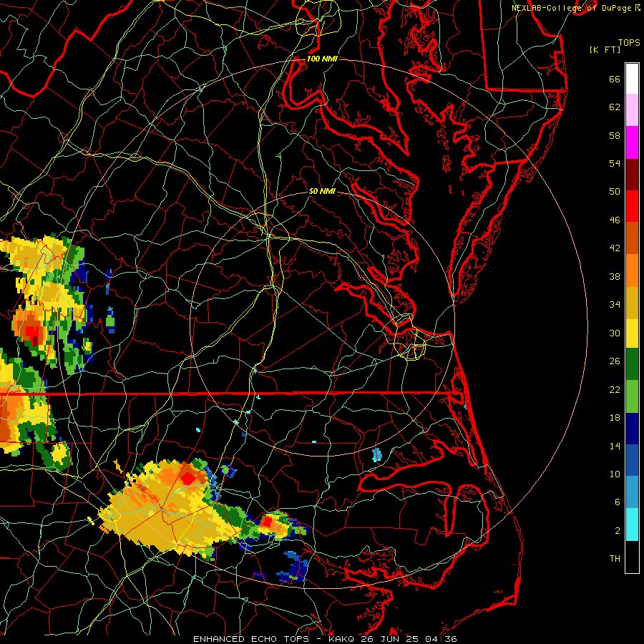Click the legend value 14
Screen dimensions: 644x644
pyautogui.click(x=615, y=446)
